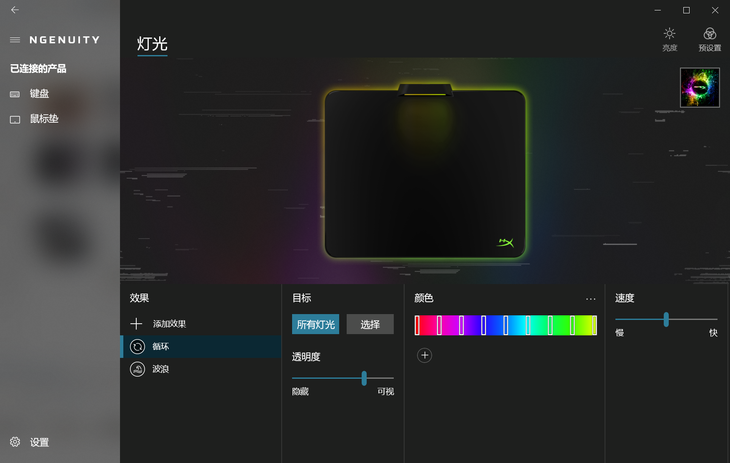
Task: Select the last yellow-green color stop
Action: click(x=595, y=325)
